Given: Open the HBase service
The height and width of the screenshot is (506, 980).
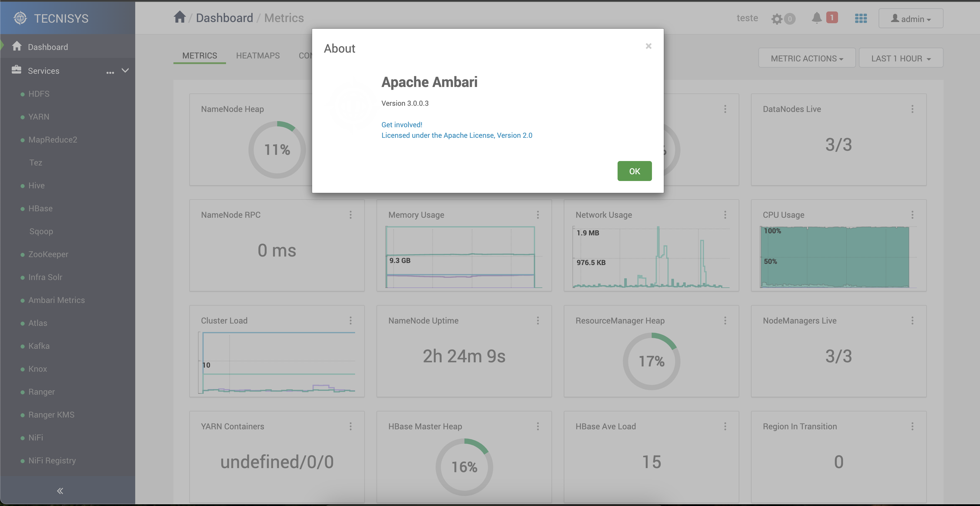Looking at the screenshot, I should click(40, 209).
